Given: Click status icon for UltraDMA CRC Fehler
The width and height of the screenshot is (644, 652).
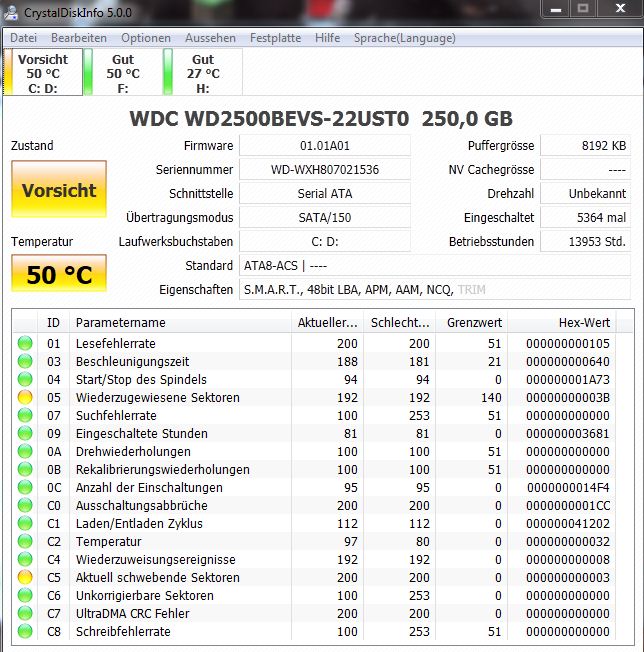Looking at the screenshot, I should [x=25, y=613].
